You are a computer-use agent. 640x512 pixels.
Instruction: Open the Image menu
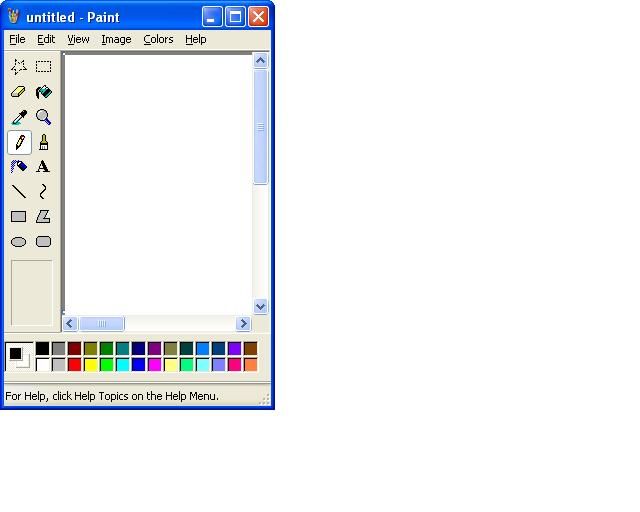point(116,39)
